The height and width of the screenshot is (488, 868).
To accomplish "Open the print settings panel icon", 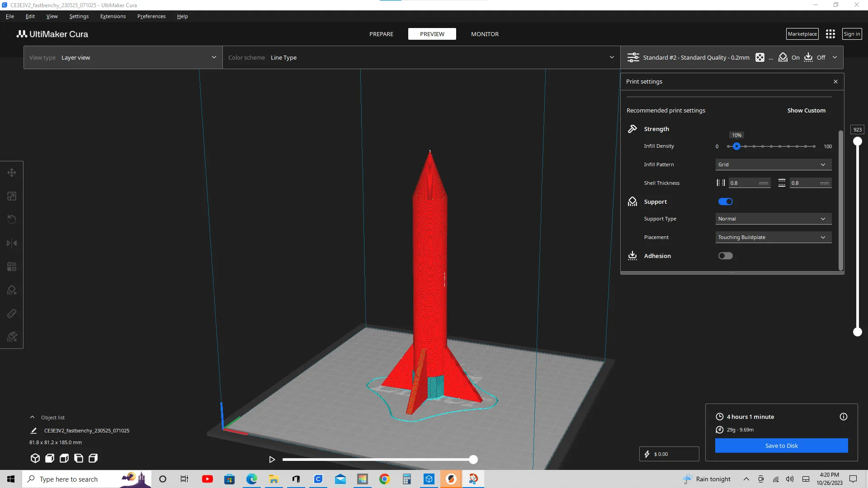I will click(632, 57).
